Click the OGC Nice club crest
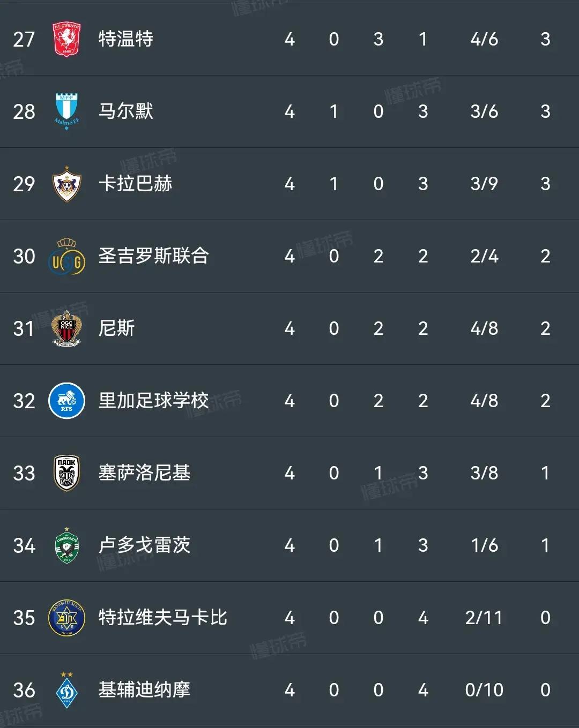579x728 pixels. (66, 328)
